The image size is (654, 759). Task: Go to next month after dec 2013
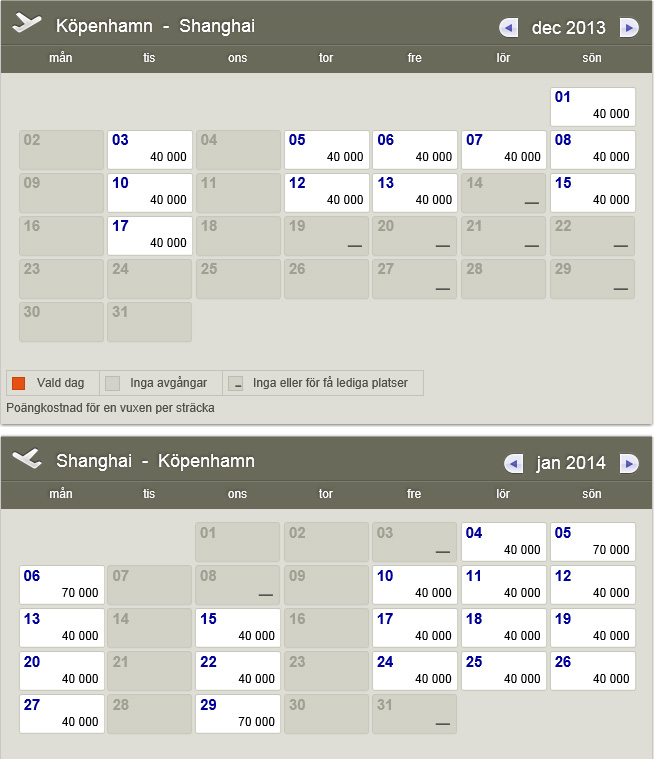click(629, 28)
